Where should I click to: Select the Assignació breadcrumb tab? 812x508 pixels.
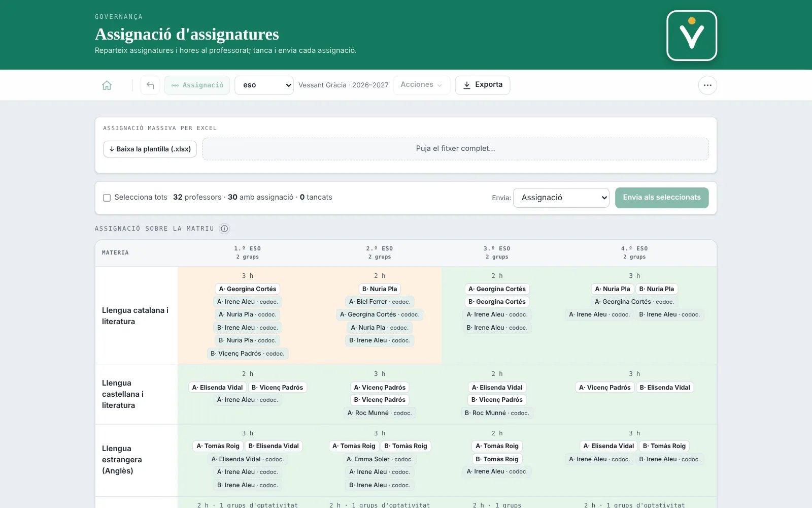point(197,85)
